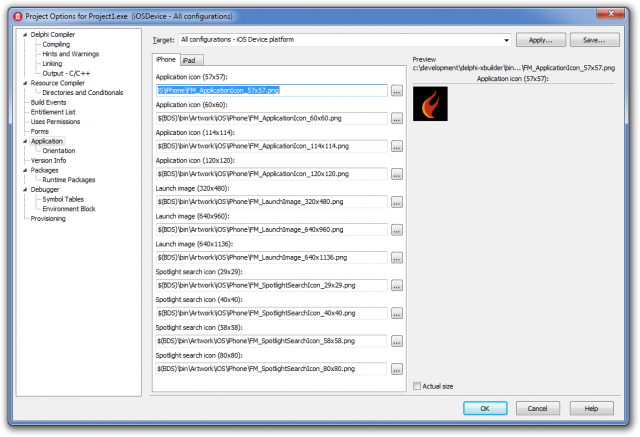Select Version Info tree item
640x437 pixels.
click(x=48, y=160)
